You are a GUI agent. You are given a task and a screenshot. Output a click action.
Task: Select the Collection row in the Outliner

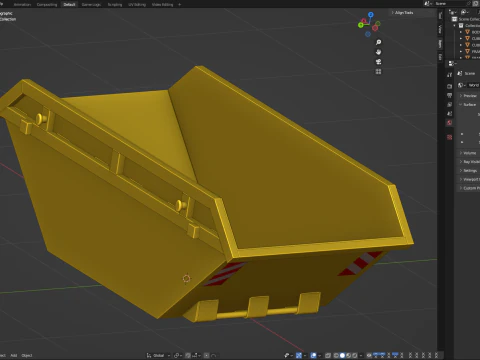tap(468, 25)
